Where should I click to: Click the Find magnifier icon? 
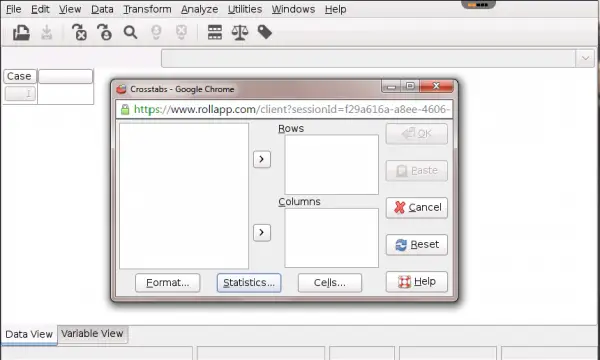pos(130,33)
